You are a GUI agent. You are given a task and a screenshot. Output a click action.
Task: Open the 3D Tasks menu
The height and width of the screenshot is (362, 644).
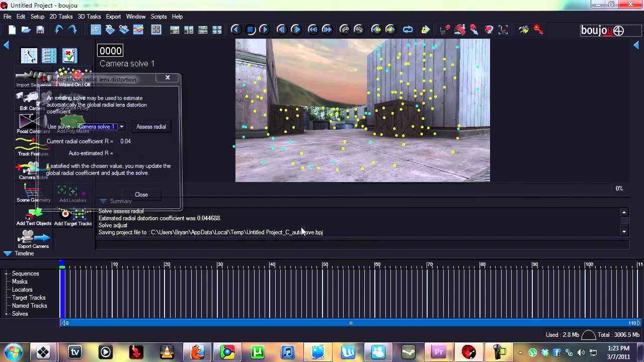(x=89, y=17)
